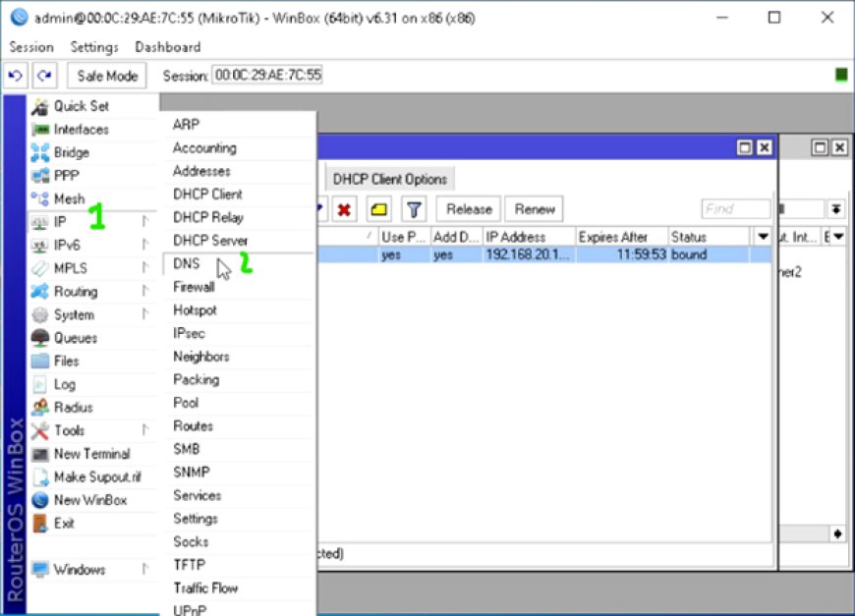Open the Session menu
Viewport: 855px width, 616px height.
click(x=31, y=47)
